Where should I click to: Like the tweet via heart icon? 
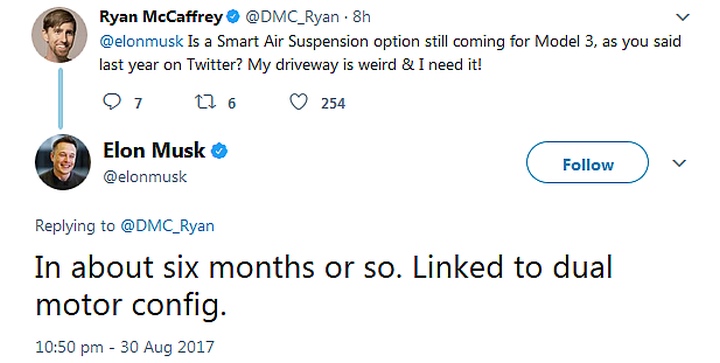pyautogui.click(x=298, y=102)
